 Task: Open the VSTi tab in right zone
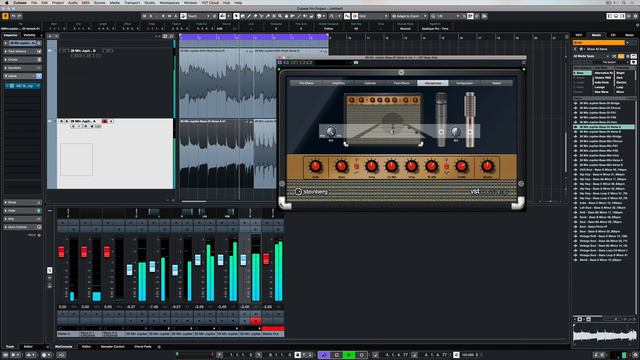579,35
